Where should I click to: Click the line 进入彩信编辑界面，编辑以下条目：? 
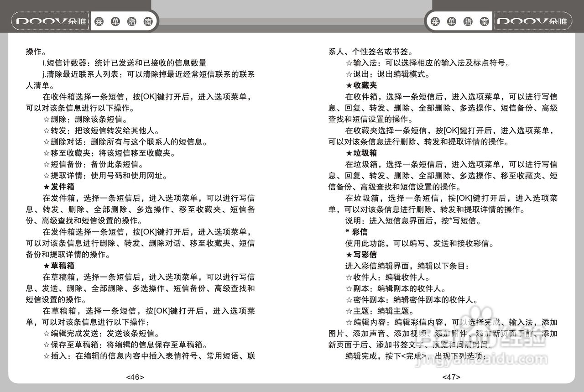(407, 266)
